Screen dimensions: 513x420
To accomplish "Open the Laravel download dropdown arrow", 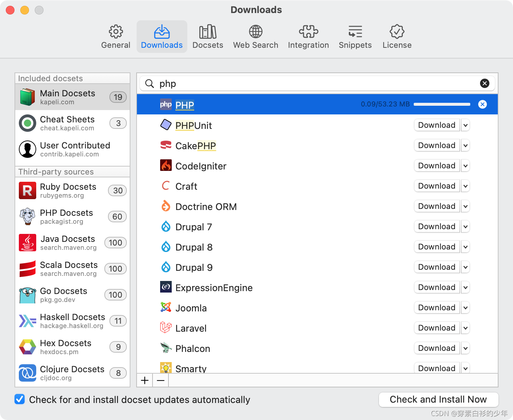I will [x=466, y=328].
